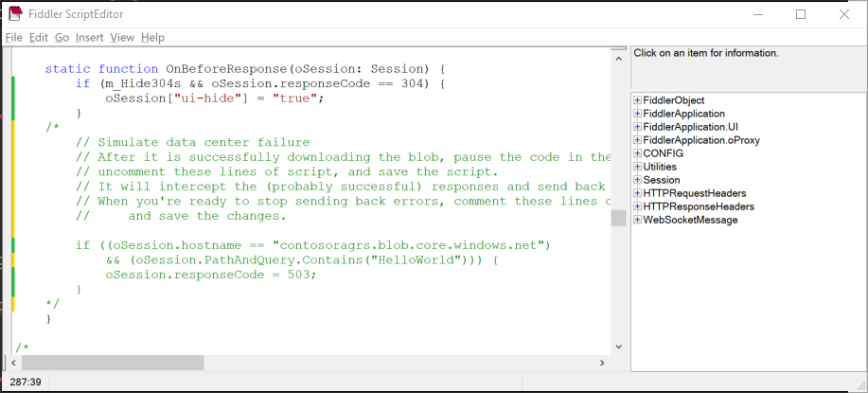
Task: Open the Help menu
Action: (152, 38)
